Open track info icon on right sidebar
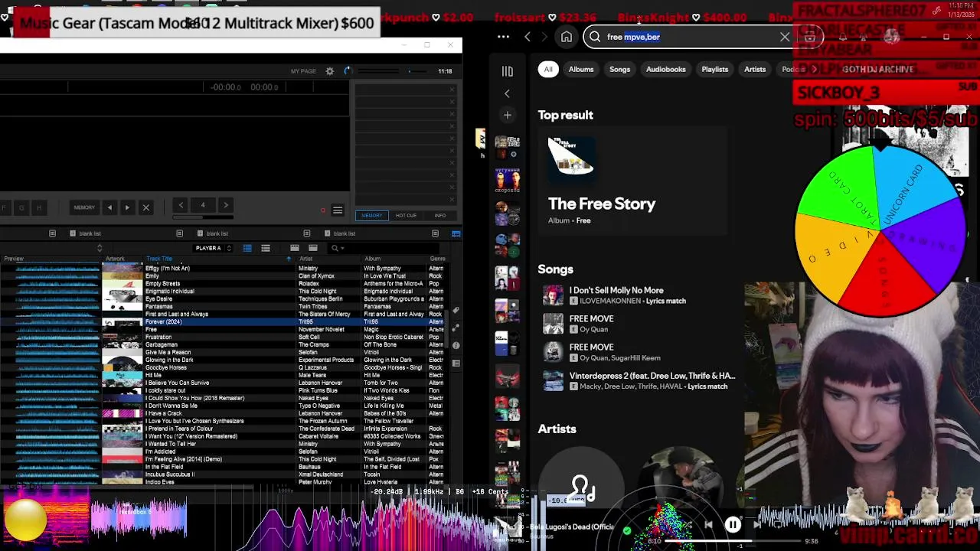The width and height of the screenshot is (980, 551). 456,345
